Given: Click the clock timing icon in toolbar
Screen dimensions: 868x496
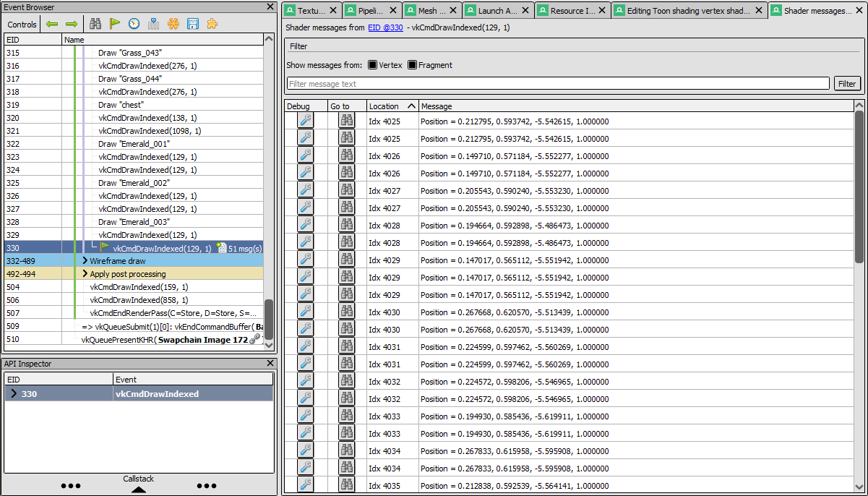Looking at the screenshot, I should point(134,24).
